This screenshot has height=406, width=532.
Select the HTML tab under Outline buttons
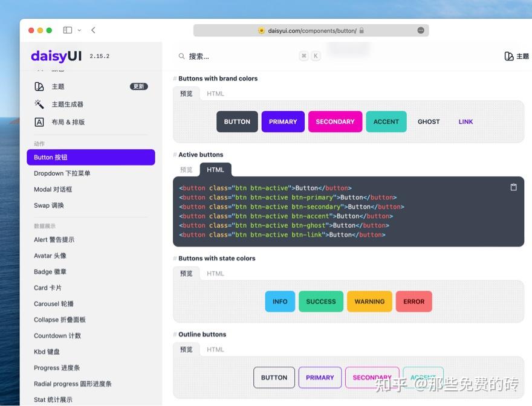pyautogui.click(x=215, y=349)
